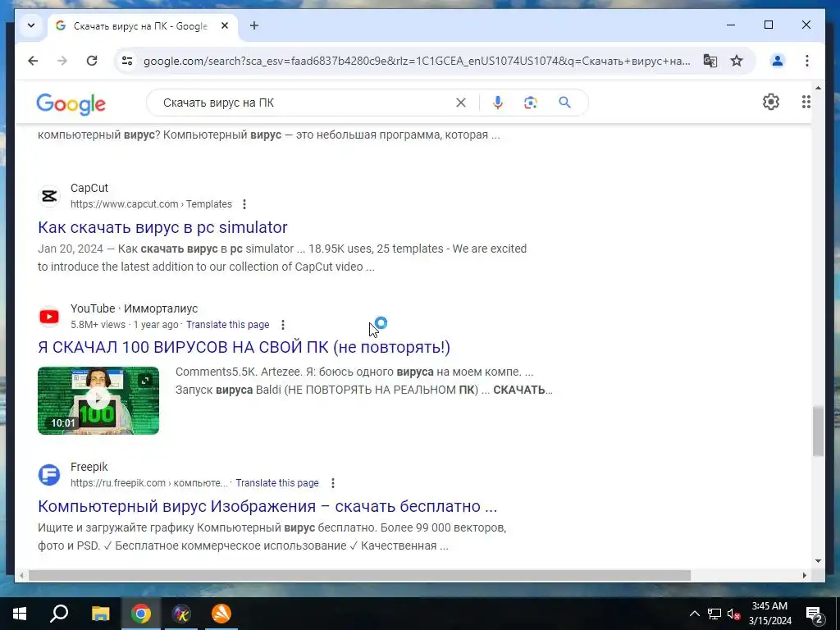The width and height of the screenshot is (840, 630).
Task: Bookmark this page with the star
Action: tap(737, 61)
